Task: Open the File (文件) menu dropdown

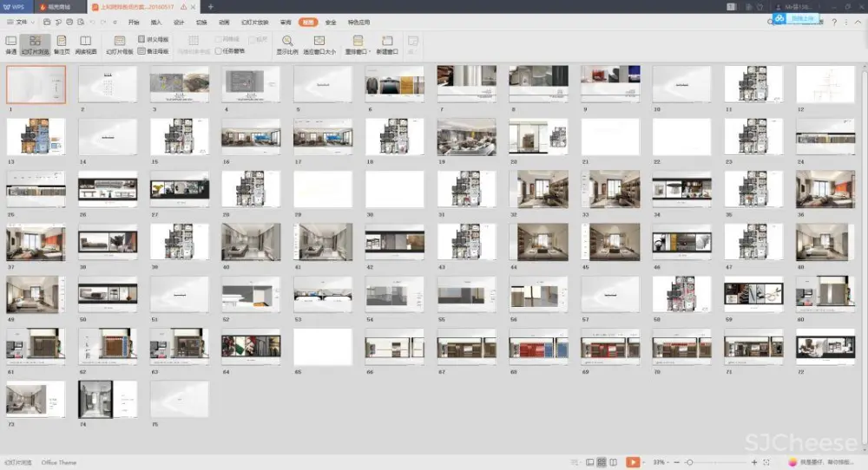Action: point(21,22)
